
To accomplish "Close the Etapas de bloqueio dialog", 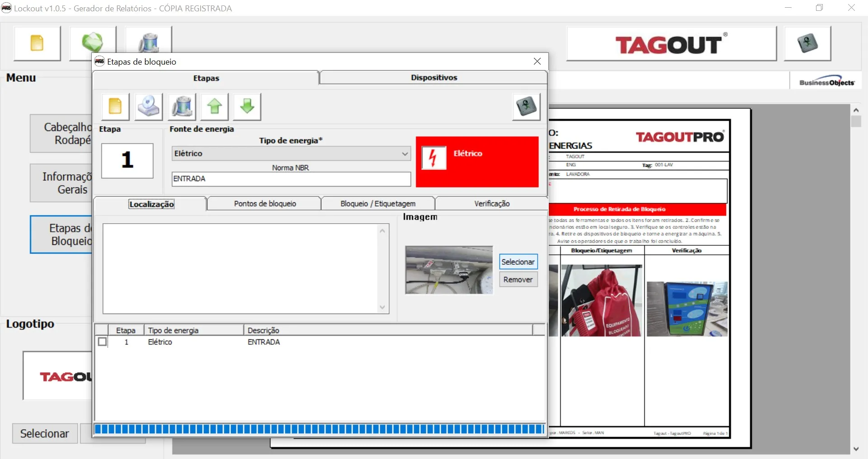I will click(537, 61).
